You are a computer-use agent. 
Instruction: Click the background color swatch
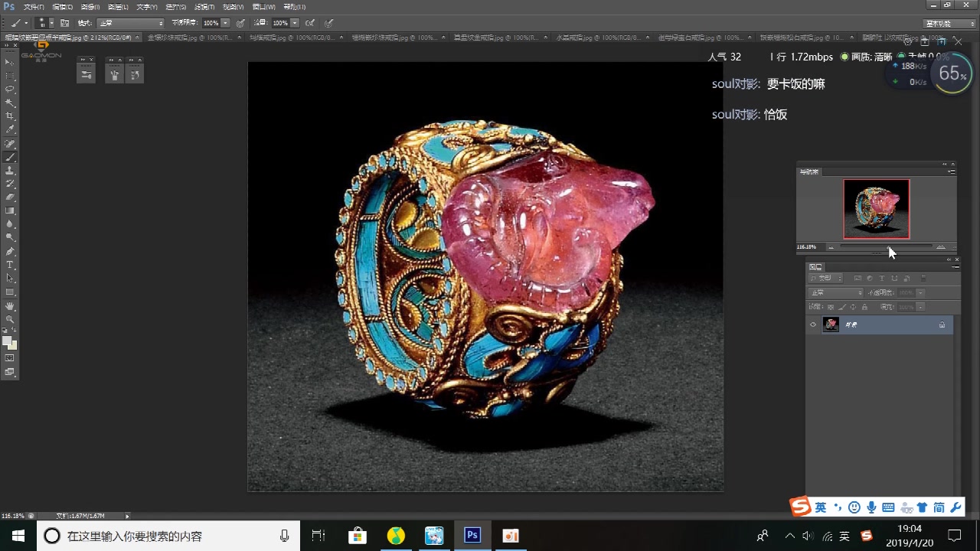pyautogui.click(x=12, y=345)
